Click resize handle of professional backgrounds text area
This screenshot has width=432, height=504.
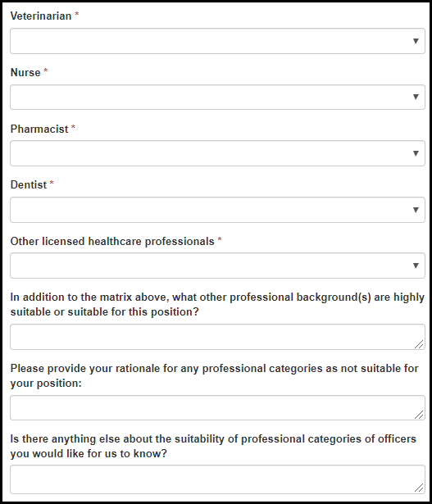(419, 344)
